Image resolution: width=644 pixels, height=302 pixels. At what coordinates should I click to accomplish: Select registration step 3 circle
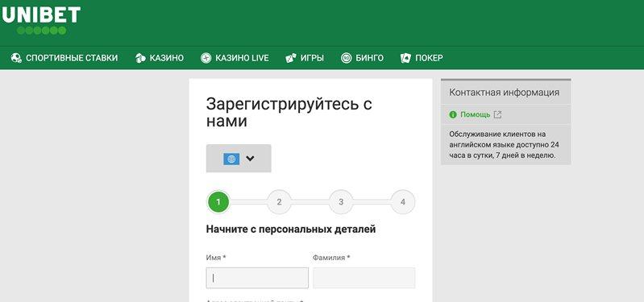pos(341,202)
